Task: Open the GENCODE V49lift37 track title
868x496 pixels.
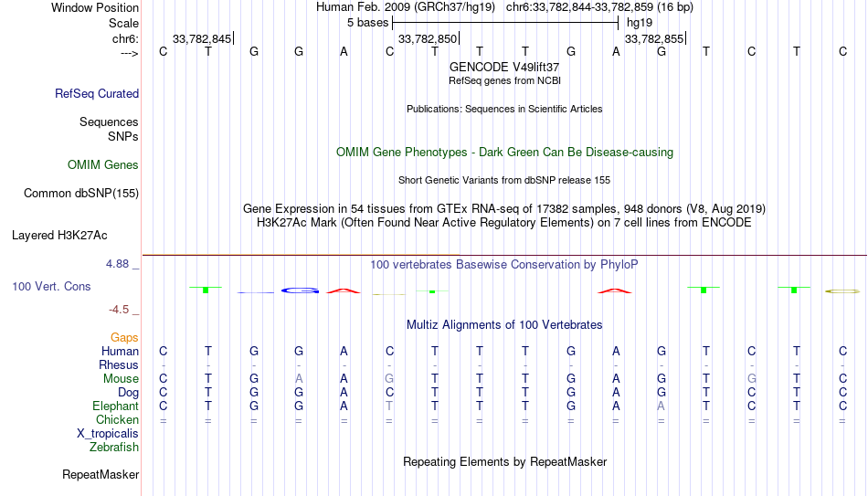Action: click(x=504, y=67)
